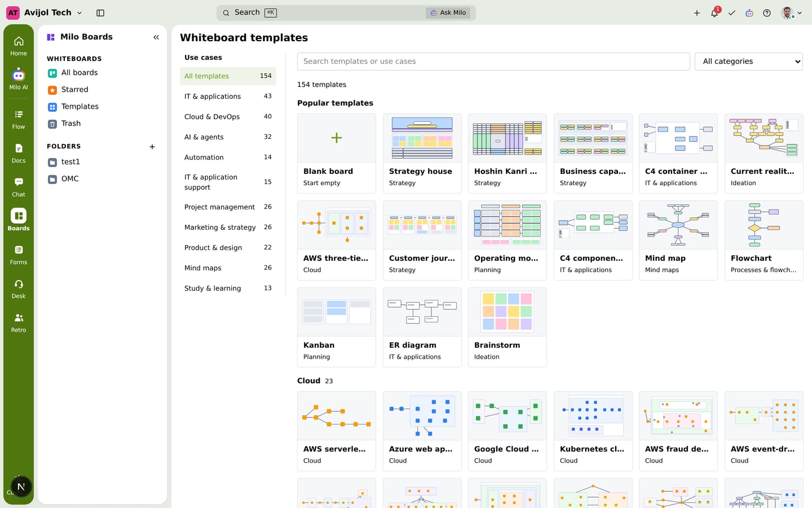Click the global Search bar
Image resolution: width=812 pixels, height=508 pixels.
[x=346, y=12]
